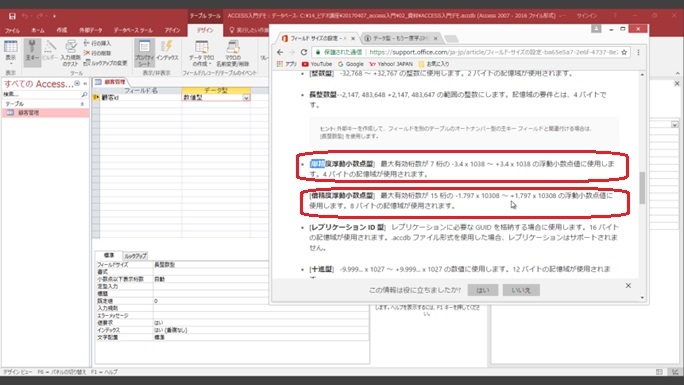This screenshot has height=385, width=684.
Task: Collapse the テーブル group in navigation pane
Action: pos(82,104)
